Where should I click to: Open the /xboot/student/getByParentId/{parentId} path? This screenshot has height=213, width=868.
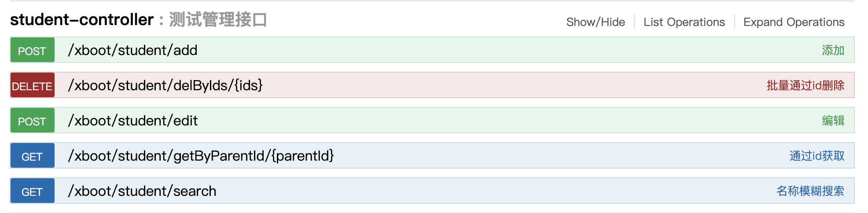pyautogui.click(x=201, y=156)
